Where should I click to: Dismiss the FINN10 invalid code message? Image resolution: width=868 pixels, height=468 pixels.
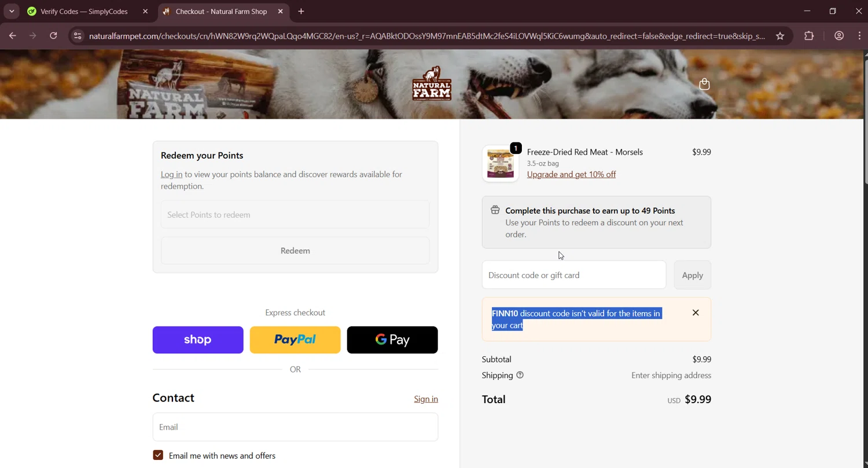696,313
